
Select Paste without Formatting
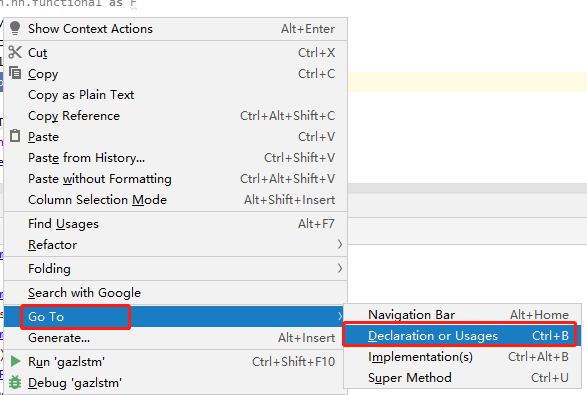[176, 179]
